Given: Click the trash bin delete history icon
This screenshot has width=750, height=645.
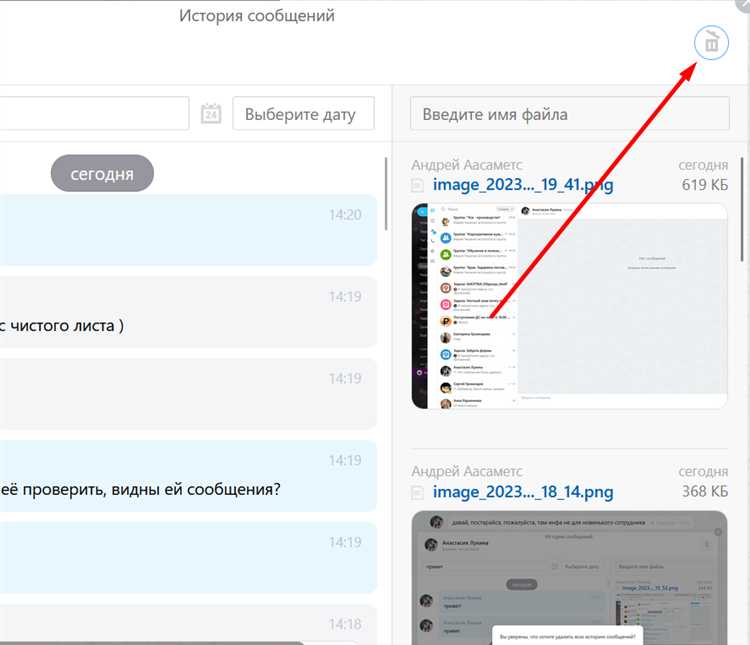Looking at the screenshot, I should point(711,43).
